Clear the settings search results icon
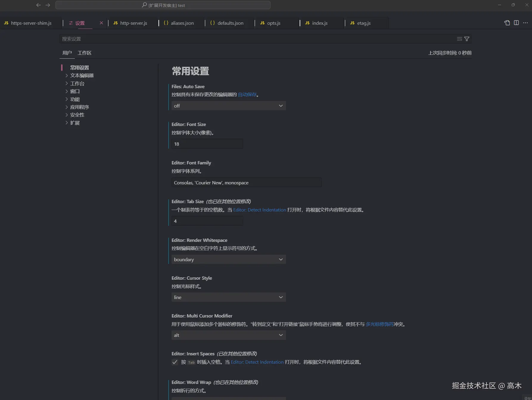The image size is (532, 400). 459,39
